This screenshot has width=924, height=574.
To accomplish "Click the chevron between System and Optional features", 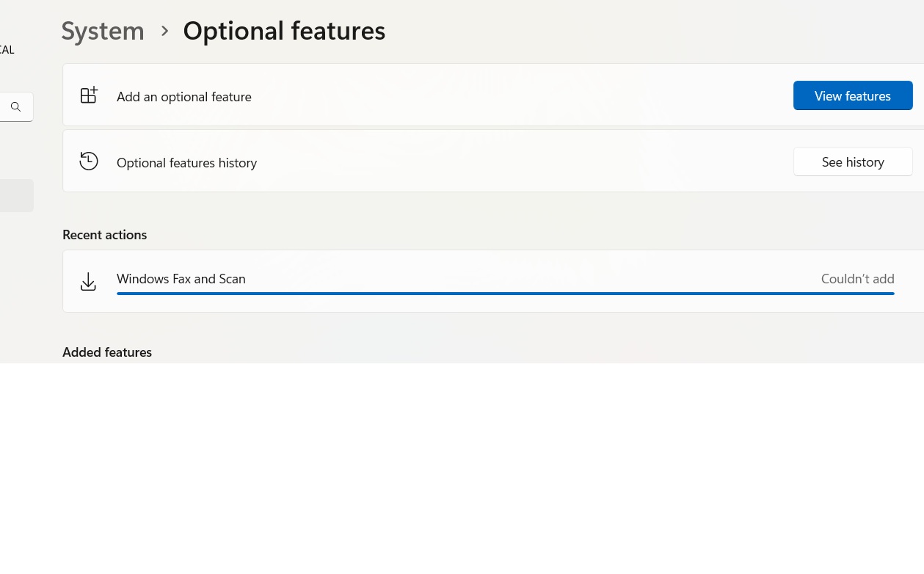I will 164,31.
